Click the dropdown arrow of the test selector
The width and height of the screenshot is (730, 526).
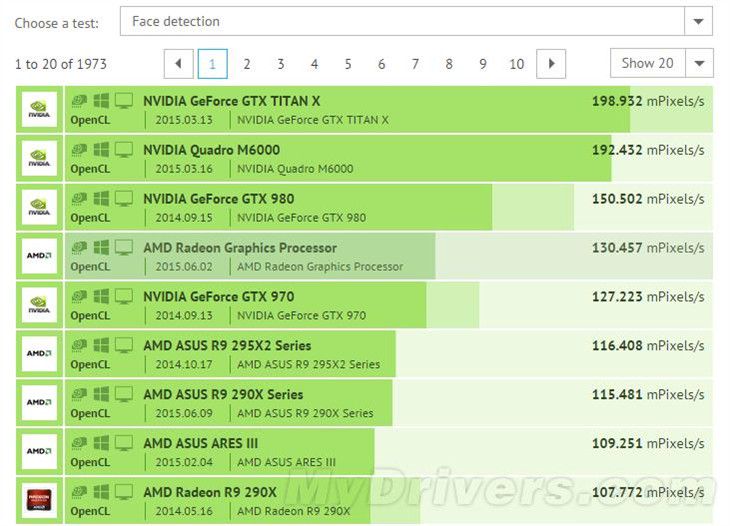[x=698, y=21]
